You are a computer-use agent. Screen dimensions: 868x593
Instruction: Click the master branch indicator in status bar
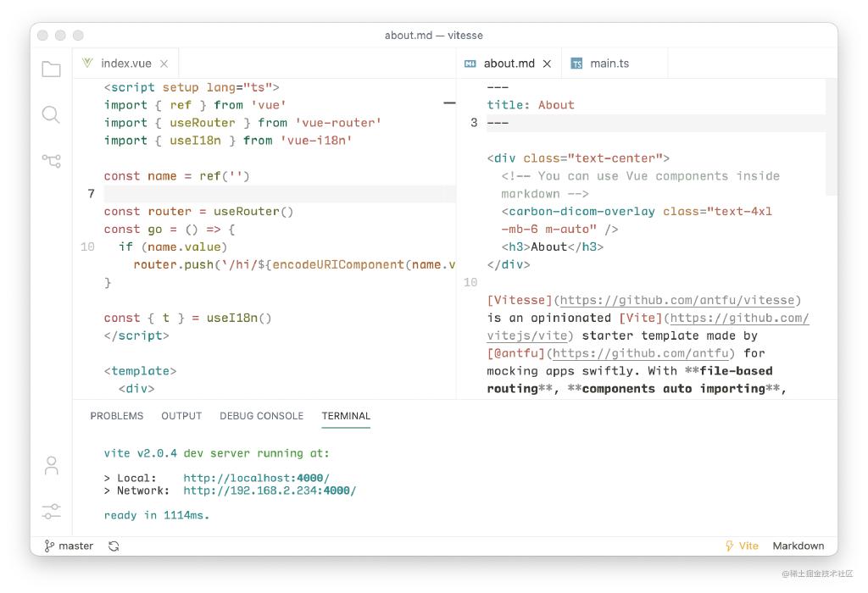pyautogui.click(x=69, y=546)
